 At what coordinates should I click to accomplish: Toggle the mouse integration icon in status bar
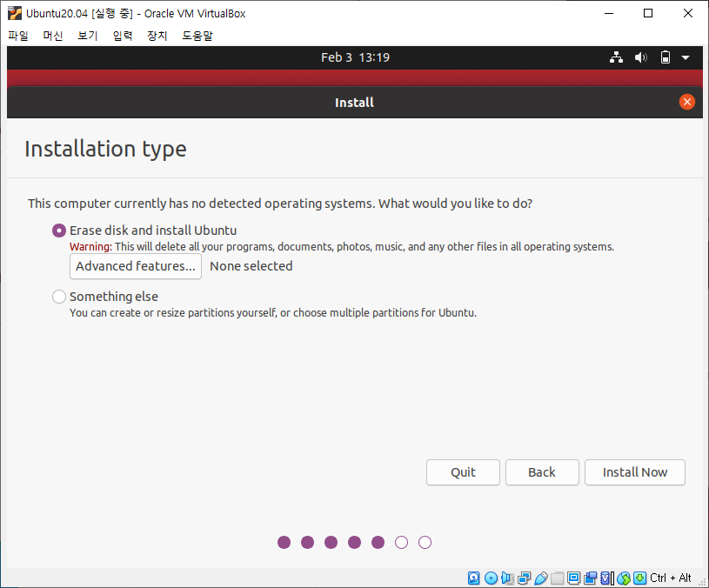[624, 578]
